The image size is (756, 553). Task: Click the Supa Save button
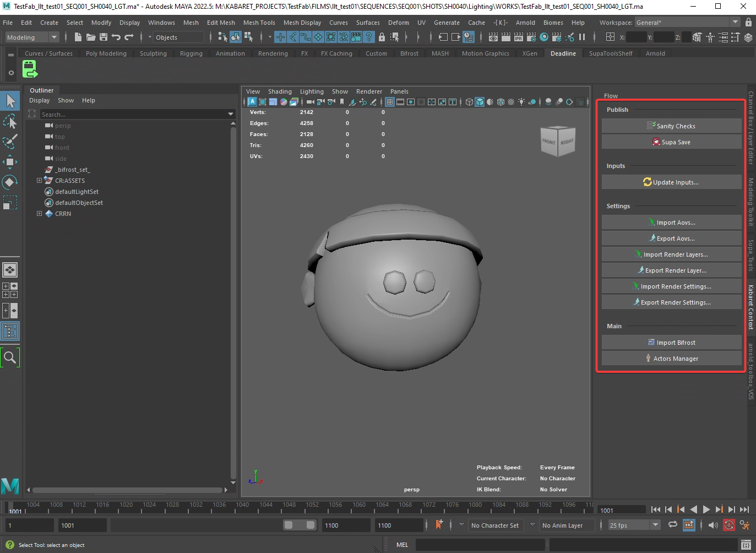pyautogui.click(x=671, y=142)
